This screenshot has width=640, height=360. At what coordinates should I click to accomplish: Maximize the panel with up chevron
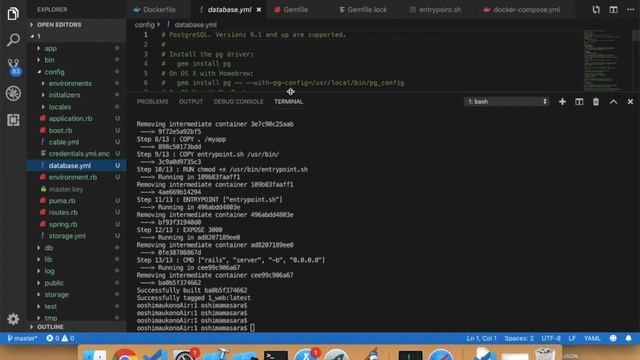613,102
